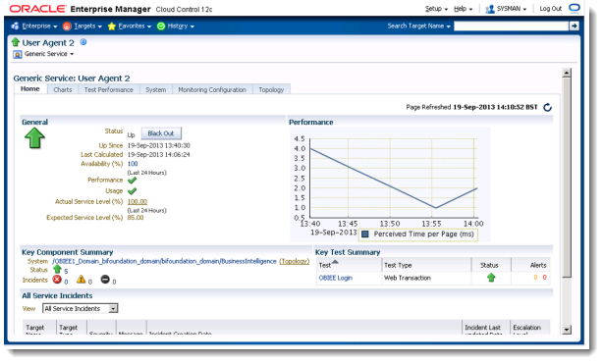The width and height of the screenshot is (604, 364).
Task: Click the Favorites star icon
Action: pyautogui.click(x=112, y=26)
